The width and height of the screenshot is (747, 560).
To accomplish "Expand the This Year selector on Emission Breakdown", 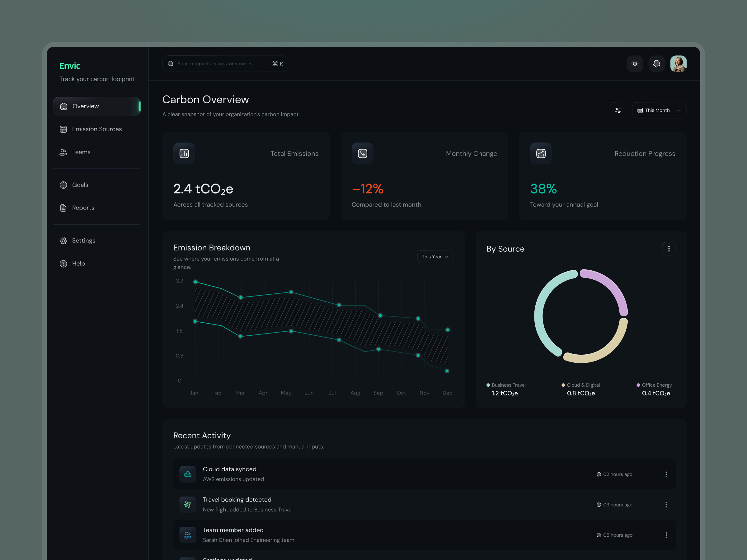I will 435,257.
